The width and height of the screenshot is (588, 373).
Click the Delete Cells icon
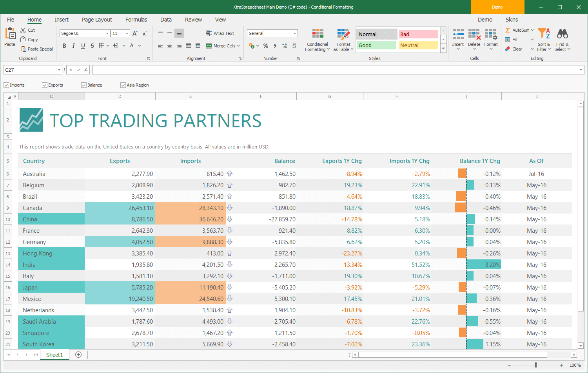[x=474, y=36]
